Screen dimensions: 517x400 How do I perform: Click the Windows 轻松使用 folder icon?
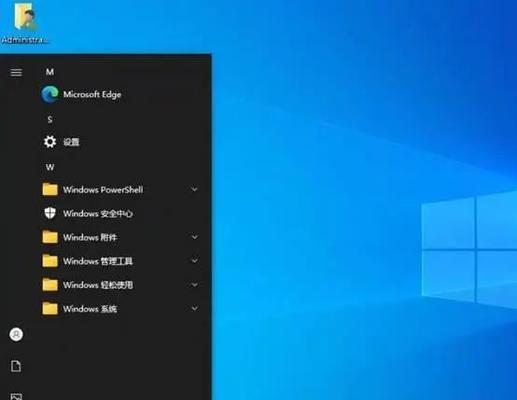point(50,285)
